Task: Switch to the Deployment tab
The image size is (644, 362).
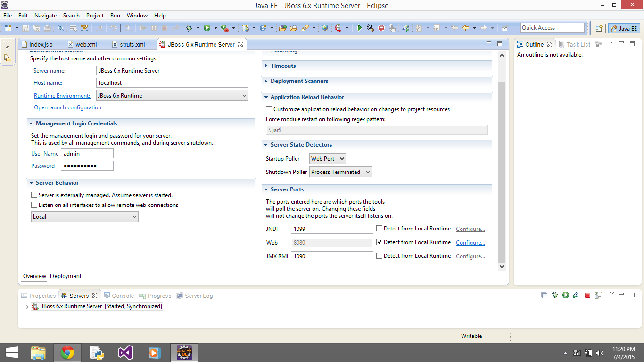Action: [x=66, y=276]
